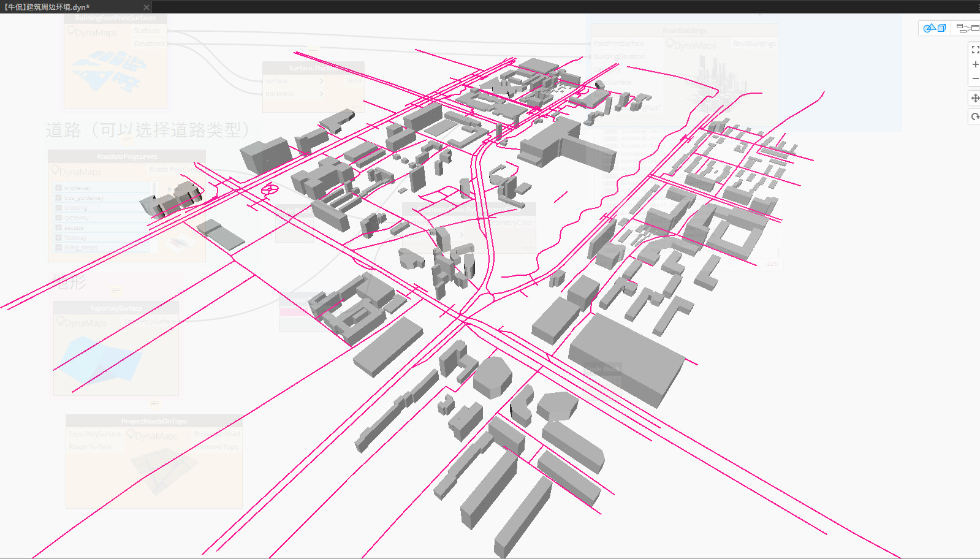Toggle the cycleway checkbox
This screenshot has height=559, width=980.
click(x=59, y=218)
